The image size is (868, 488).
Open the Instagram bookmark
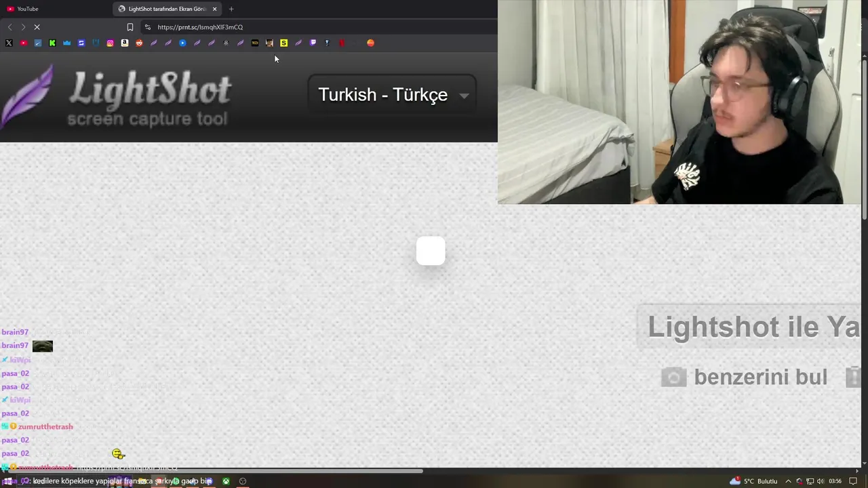110,43
